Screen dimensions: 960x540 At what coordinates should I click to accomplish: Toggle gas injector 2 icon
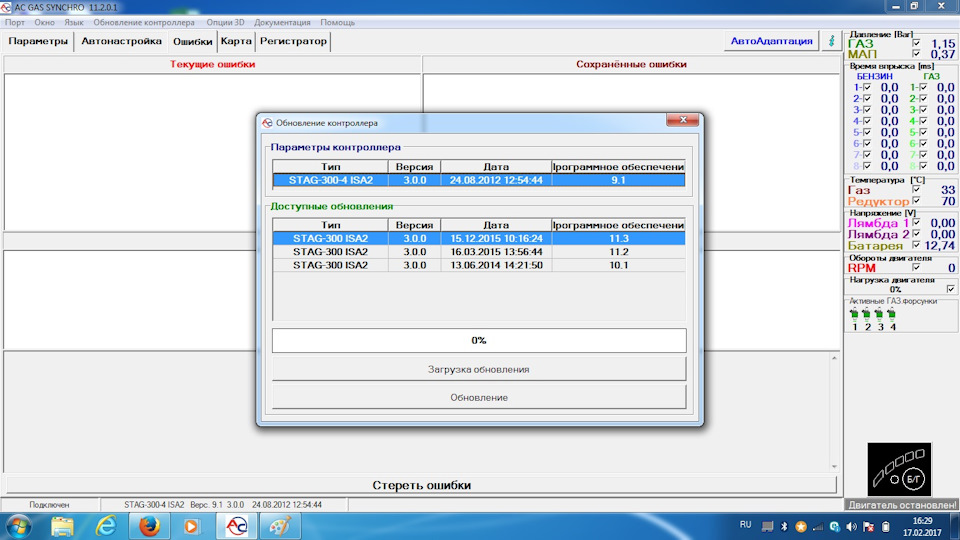(x=866, y=315)
